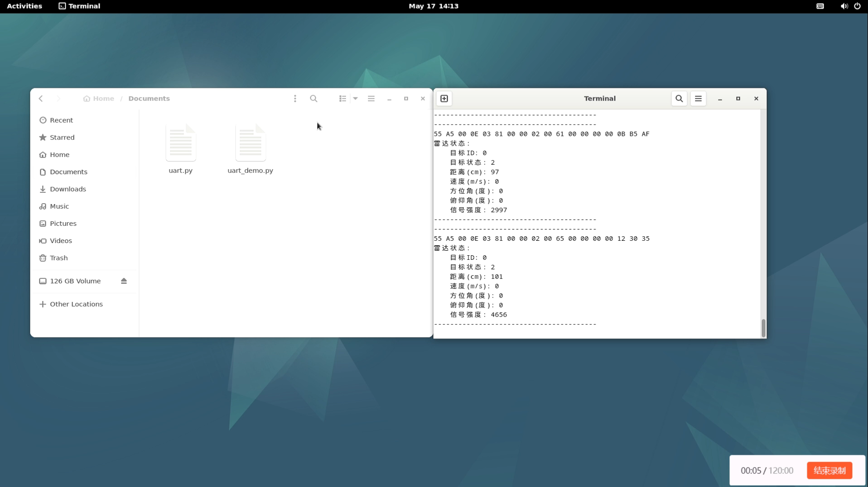Search text in Terminal window
The height and width of the screenshot is (487, 868).
pyautogui.click(x=679, y=98)
